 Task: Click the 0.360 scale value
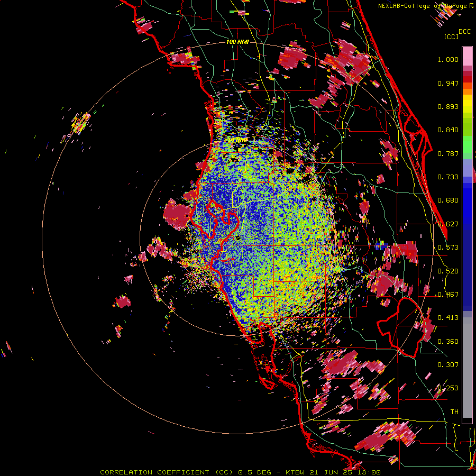pyautogui.click(x=448, y=342)
